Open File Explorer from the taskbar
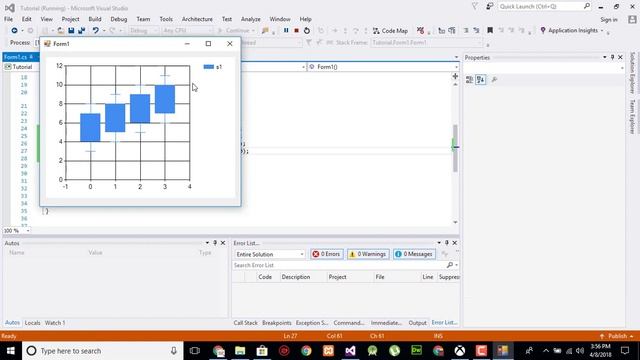Screen dimensions: 640x360 (x=240, y=351)
